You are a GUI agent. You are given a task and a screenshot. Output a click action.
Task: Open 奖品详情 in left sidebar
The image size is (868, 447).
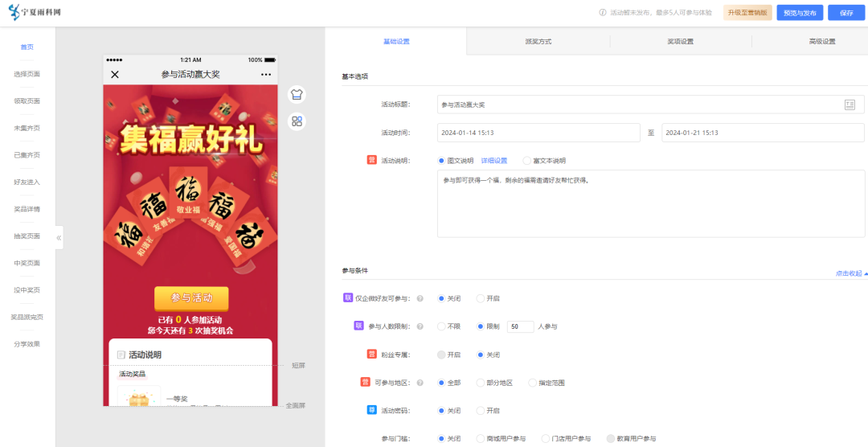click(27, 209)
